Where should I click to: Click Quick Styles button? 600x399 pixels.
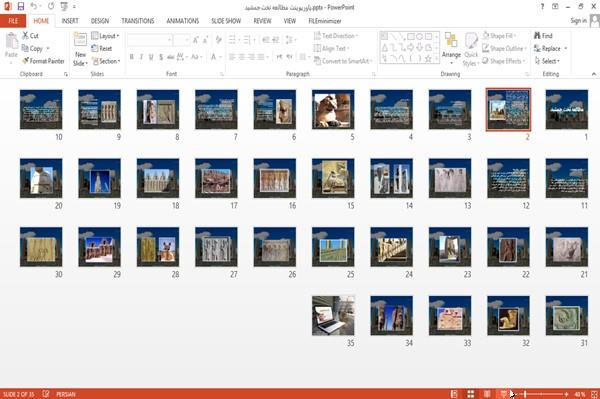click(471, 49)
